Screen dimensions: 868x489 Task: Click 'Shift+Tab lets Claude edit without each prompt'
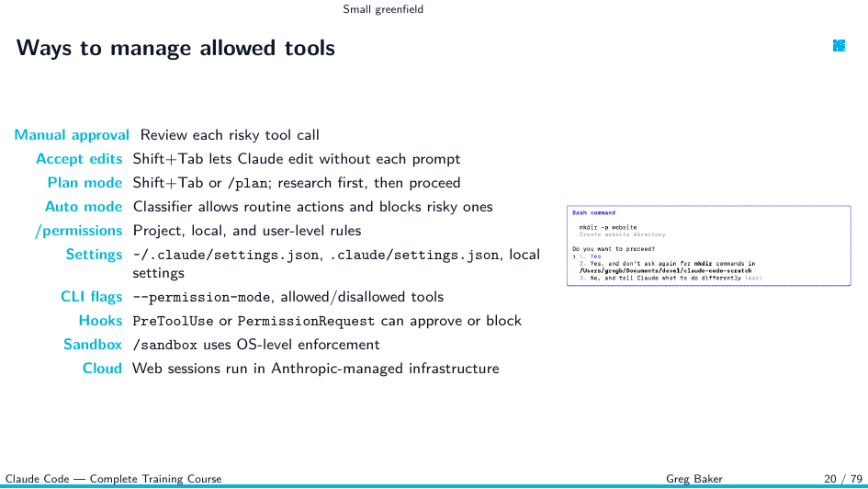tap(297, 159)
